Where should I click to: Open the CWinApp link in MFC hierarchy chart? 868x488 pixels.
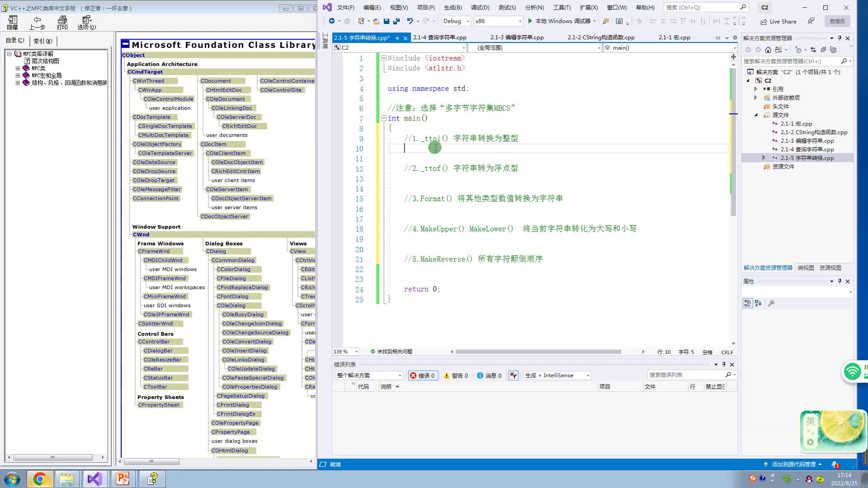150,90
